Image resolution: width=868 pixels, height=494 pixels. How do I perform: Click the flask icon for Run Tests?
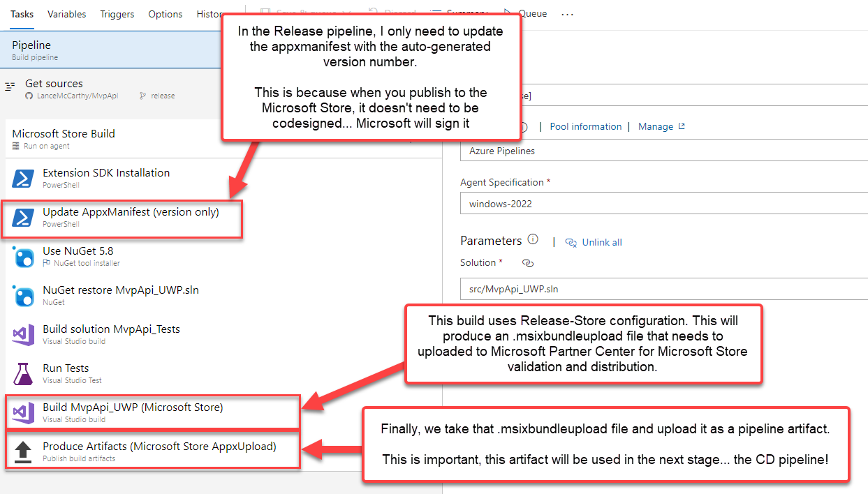pyautogui.click(x=23, y=374)
